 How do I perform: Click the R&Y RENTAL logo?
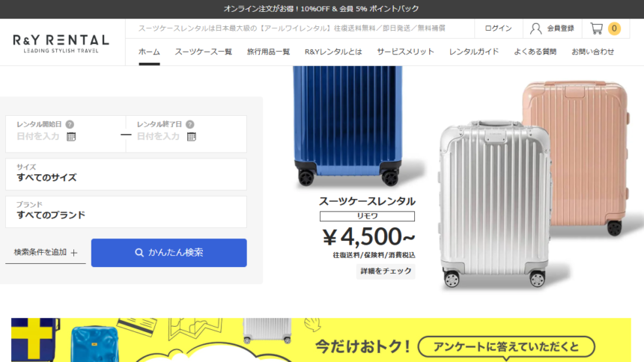pyautogui.click(x=61, y=43)
